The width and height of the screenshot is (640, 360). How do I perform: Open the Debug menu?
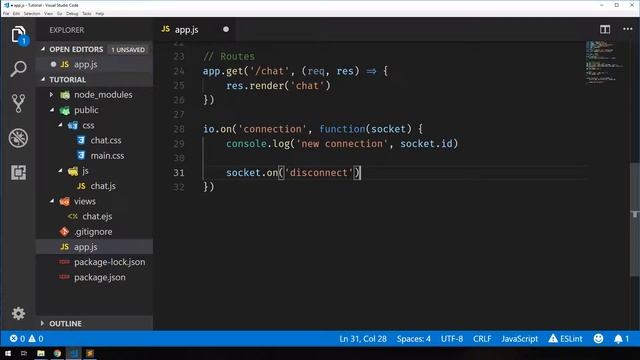[72, 13]
